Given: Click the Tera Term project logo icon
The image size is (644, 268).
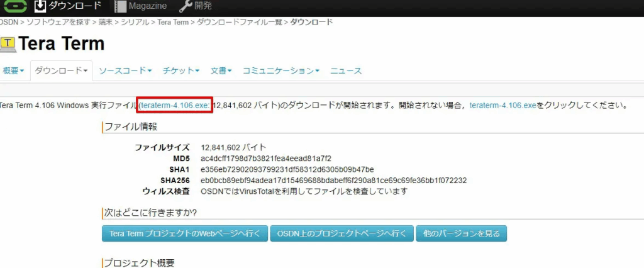Looking at the screenshot, I should tap(8, 43).
